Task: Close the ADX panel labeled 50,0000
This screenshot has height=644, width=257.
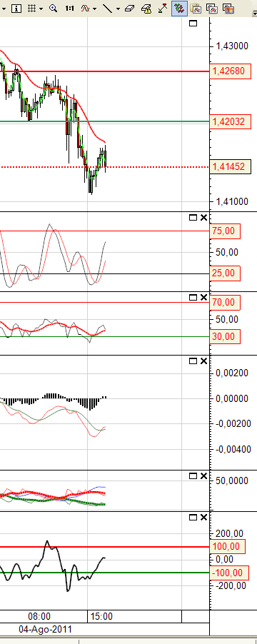Action: (203, 476)
